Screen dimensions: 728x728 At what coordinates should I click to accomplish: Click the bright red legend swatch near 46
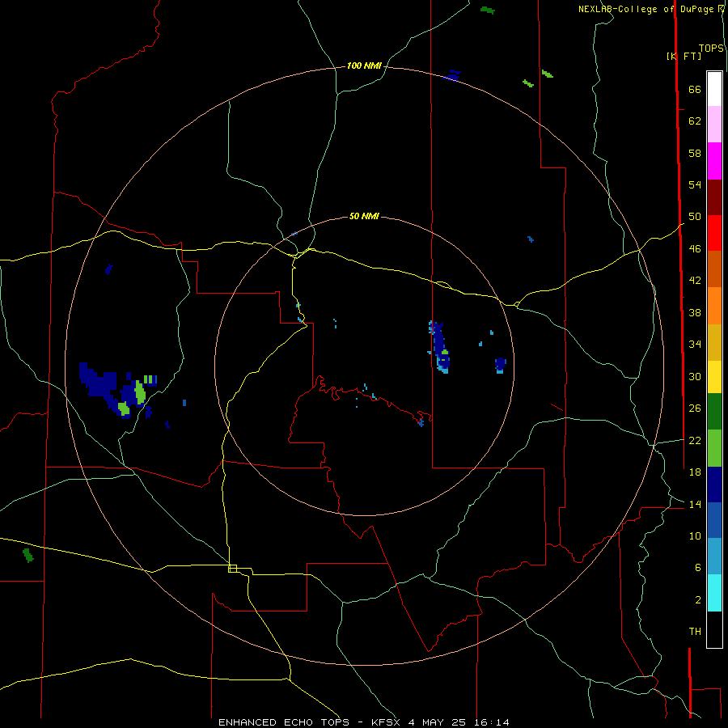[714, 233]
